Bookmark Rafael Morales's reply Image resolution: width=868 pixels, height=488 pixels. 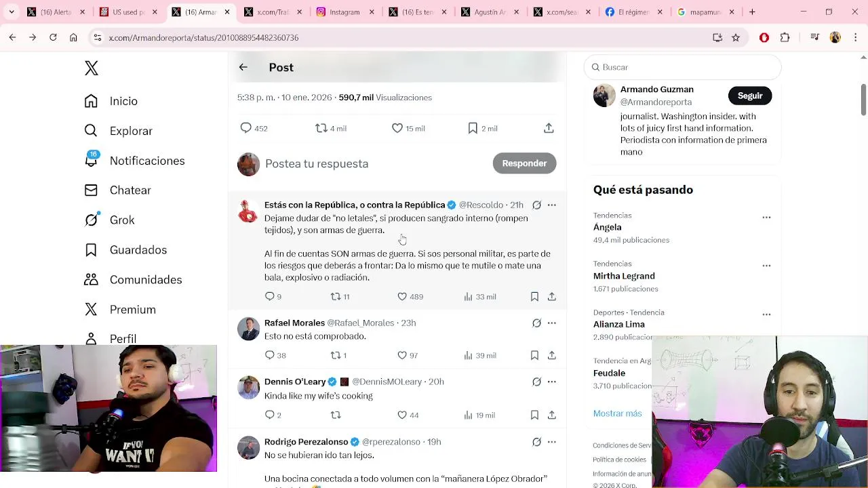pos(534,355)
